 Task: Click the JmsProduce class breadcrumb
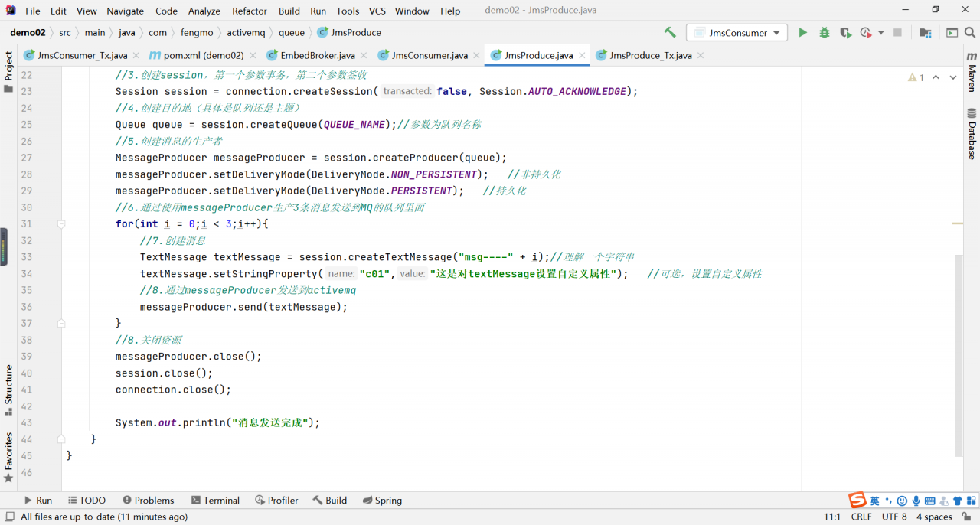click(349, 33)
